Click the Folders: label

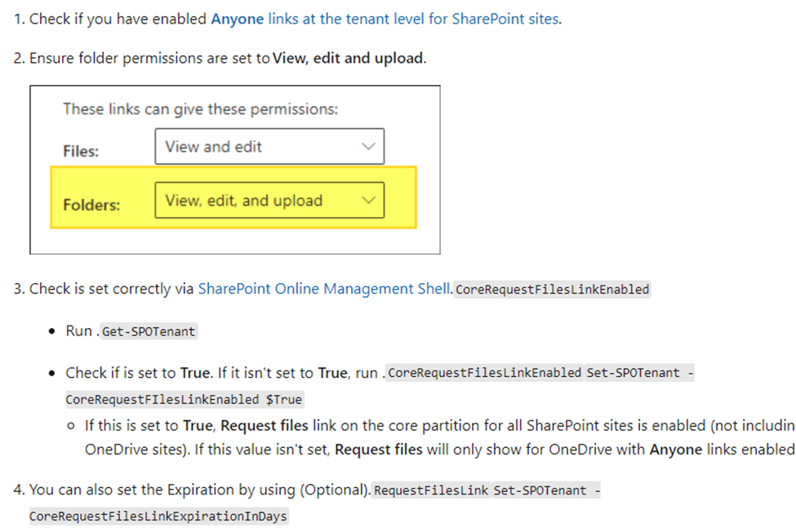91,205
